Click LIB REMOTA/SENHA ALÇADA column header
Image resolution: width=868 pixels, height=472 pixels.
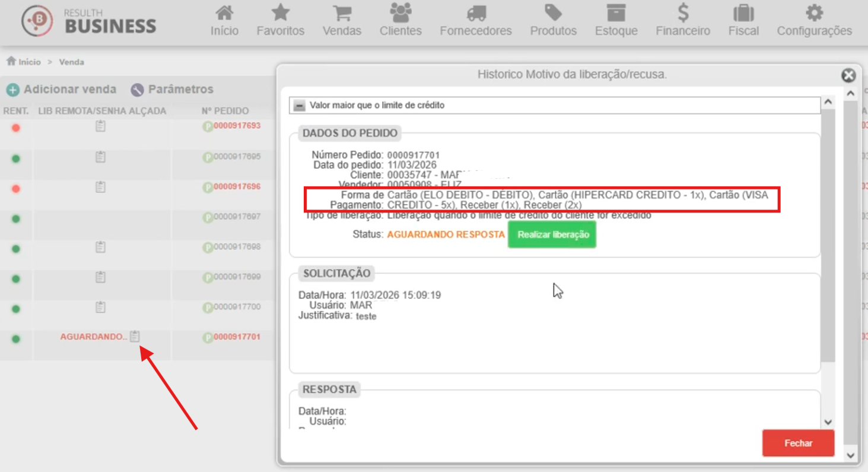[x=102, y=111]
